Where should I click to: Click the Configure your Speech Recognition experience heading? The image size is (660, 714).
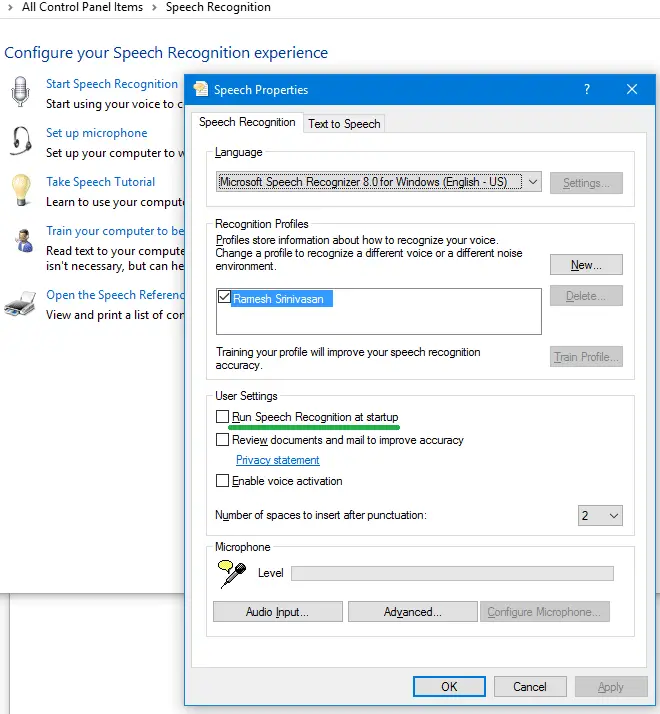pos(166,53)
